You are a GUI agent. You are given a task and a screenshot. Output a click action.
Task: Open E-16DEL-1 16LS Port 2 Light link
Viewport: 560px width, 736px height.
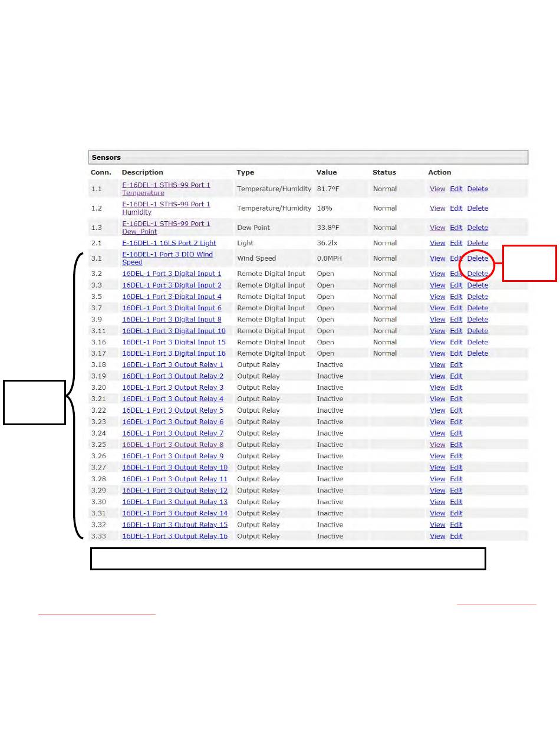[169, 243]
